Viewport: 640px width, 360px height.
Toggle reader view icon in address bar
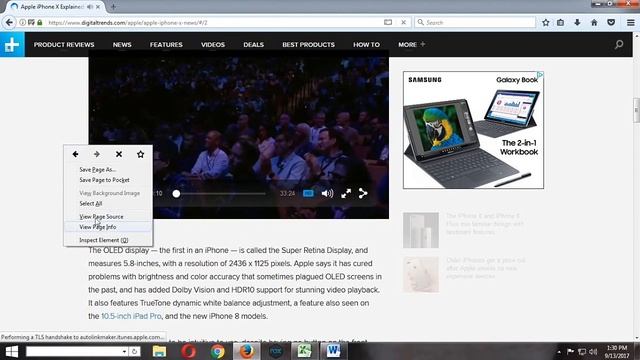tap(388, 22)
